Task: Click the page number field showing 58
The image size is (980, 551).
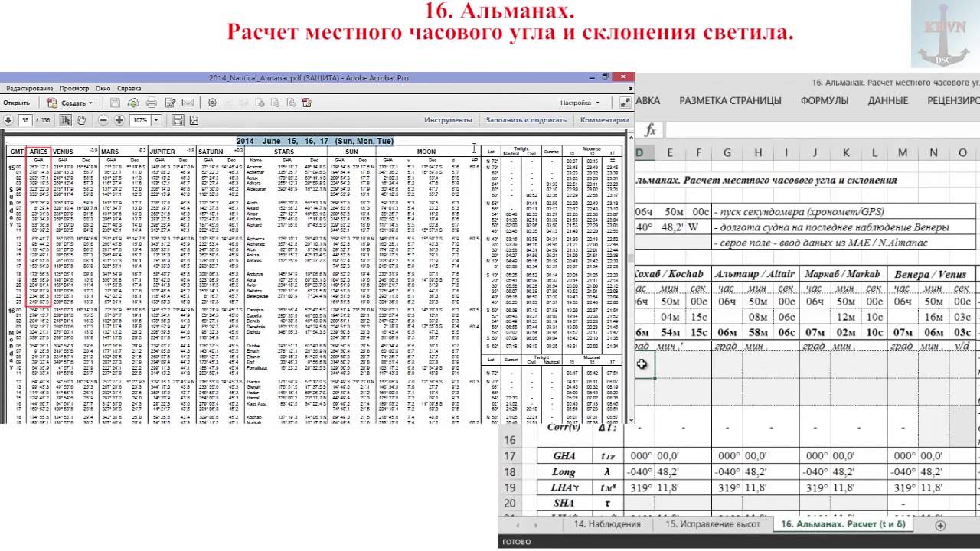Action: (x=26, y=120)
